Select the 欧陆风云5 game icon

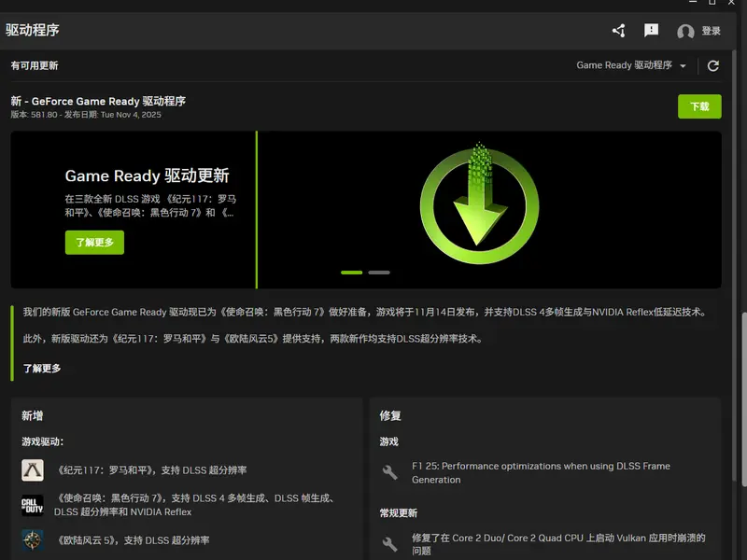tap(31, 539)
